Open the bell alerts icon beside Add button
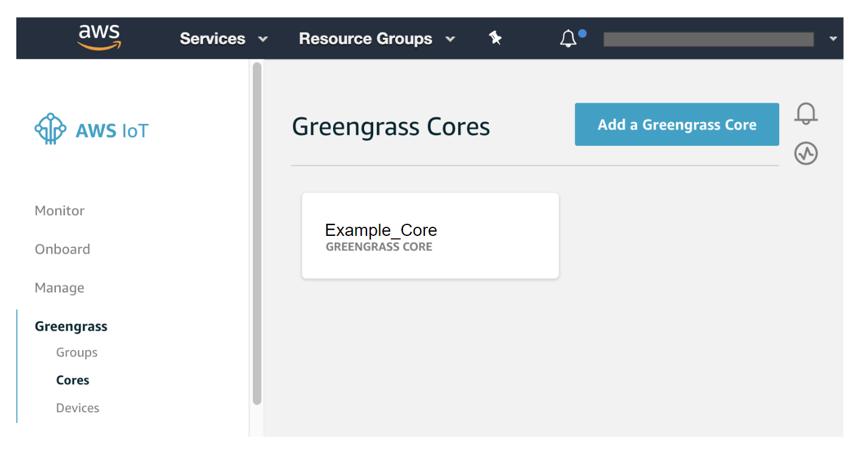Screen dimensions: 868x456 (x=806, y=114)
